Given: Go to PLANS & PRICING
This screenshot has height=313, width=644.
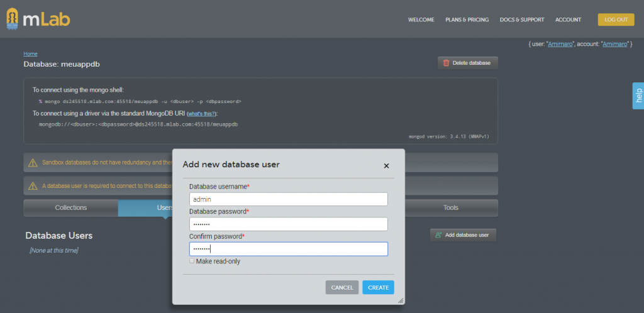Looking at the screenshot, I should 467,20.
